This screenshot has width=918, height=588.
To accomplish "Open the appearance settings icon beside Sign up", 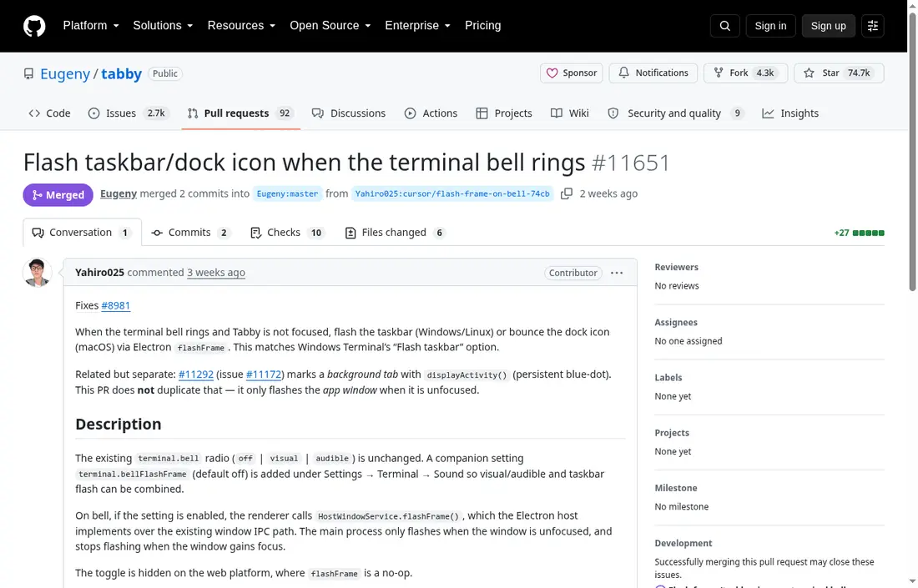I will (x=872, y=26).
